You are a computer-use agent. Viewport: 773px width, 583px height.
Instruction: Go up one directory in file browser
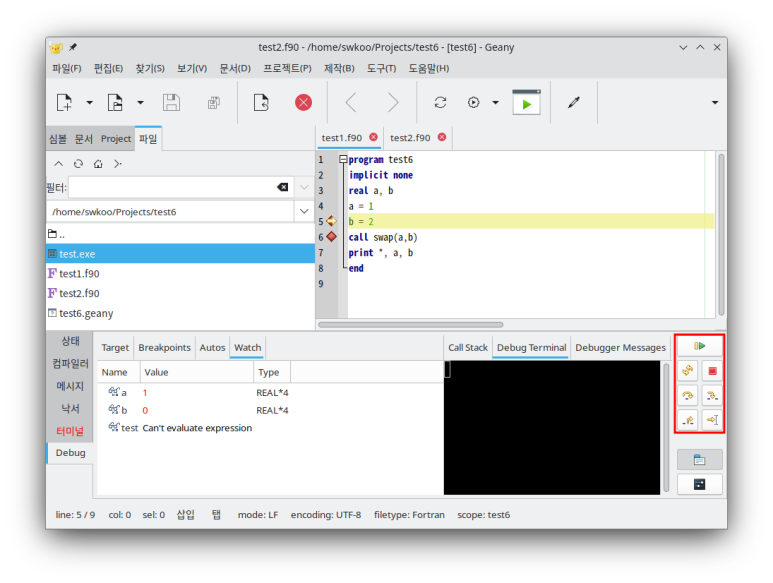point(58,164)
